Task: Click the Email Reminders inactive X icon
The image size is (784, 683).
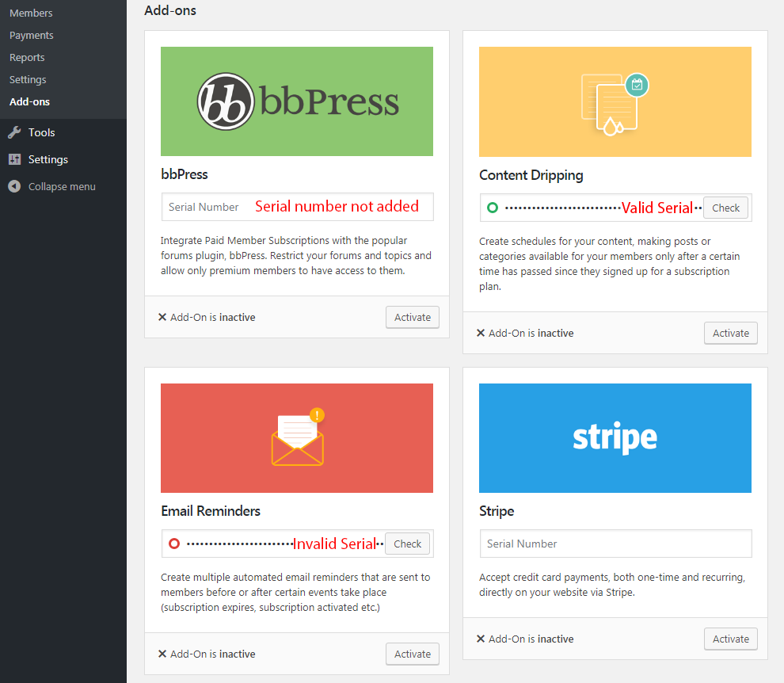Action: pos(162,654)
